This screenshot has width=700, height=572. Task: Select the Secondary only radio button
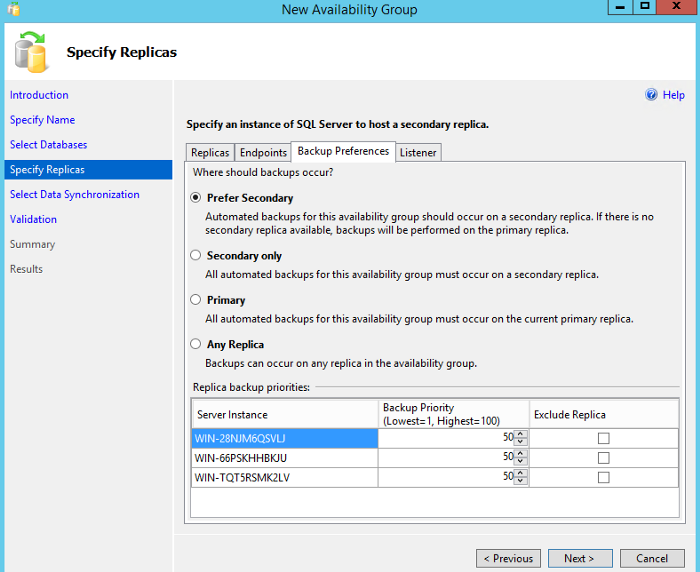click(x=196, y=255)
